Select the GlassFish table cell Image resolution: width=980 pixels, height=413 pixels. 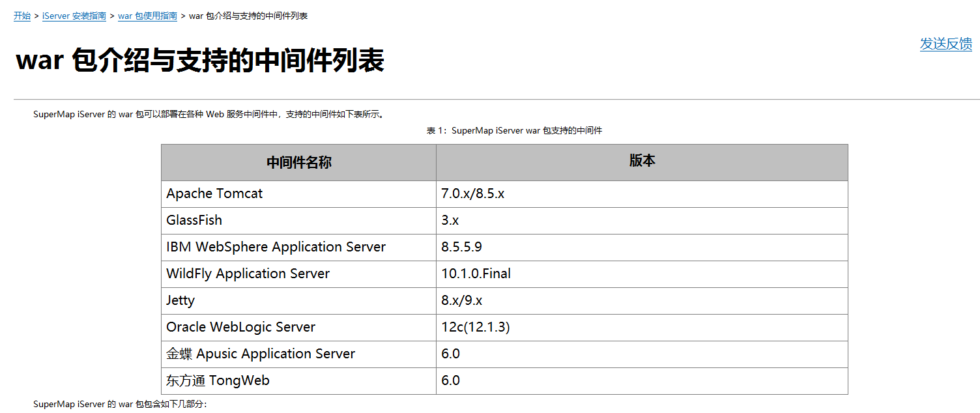click(x=194, y=220)
